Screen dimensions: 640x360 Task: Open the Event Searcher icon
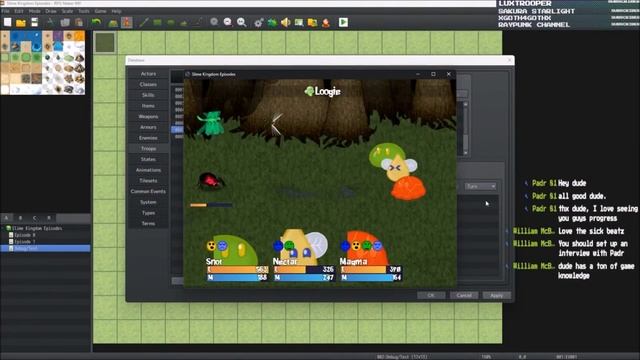299,22
